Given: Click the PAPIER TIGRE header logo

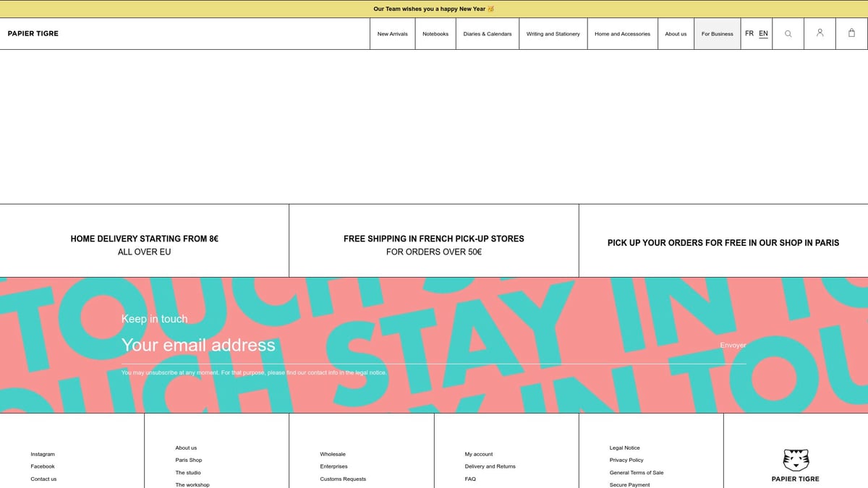Looking at the screenshot, I should coord(33,34).
